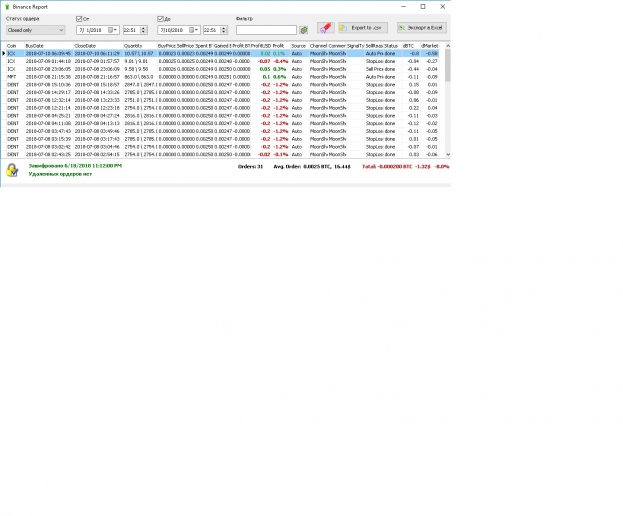Sort by the dMarket column header
623x516 pixels.
click(430, 46)
